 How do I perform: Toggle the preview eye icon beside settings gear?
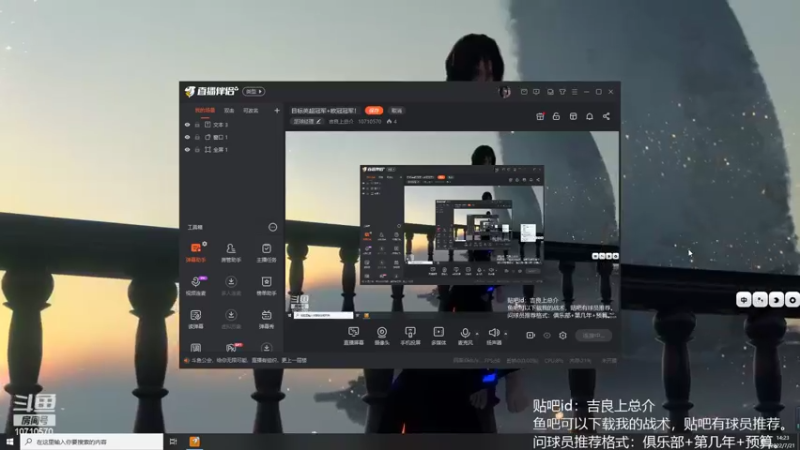[547, 335]
